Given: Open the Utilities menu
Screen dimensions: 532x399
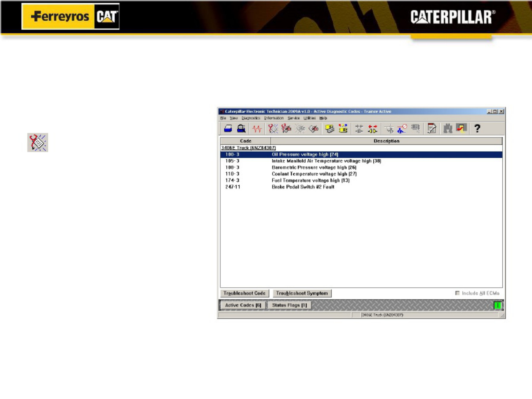Looking at the screenshot, I should pyautogui.click(x=310, y=118).
